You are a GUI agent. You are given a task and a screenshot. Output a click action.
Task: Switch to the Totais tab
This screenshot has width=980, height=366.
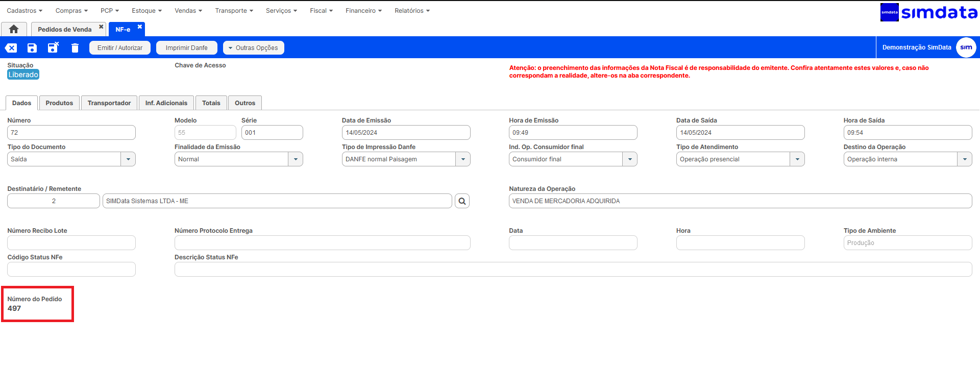coord(211,103)
